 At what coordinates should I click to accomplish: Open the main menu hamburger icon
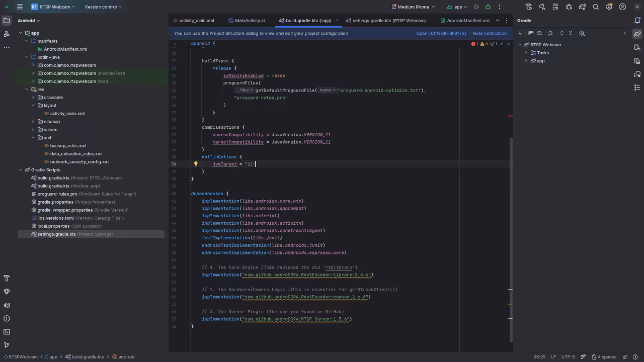20,7
